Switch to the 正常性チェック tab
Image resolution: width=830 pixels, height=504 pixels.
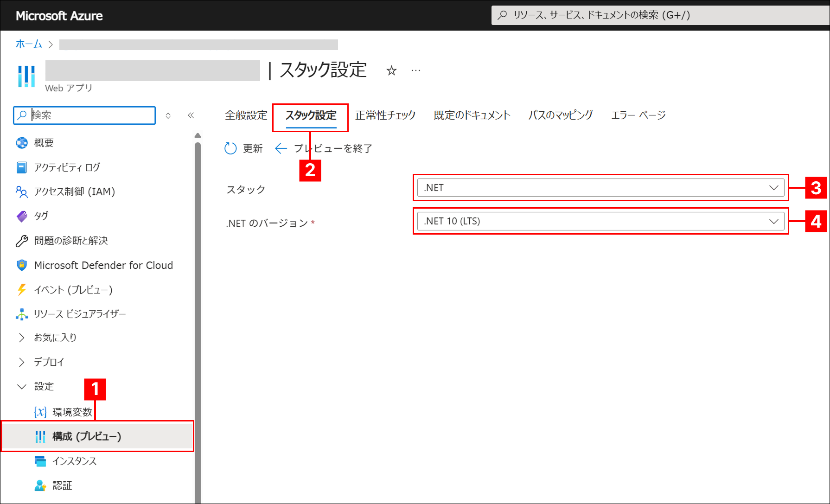385,115
